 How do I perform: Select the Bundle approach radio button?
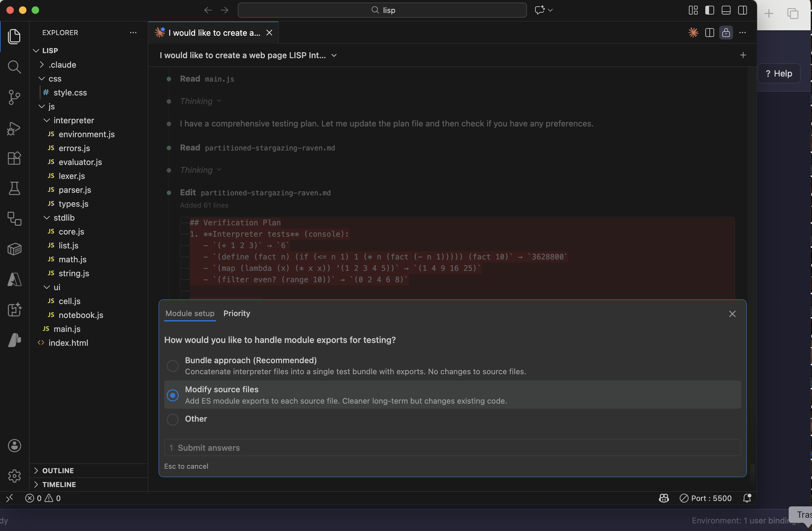click(x=173, y=366)
